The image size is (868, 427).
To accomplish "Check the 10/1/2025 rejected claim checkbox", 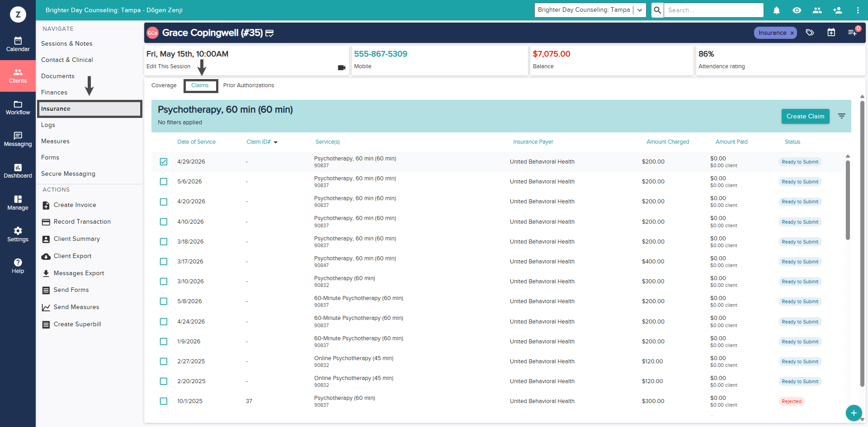I will click(x=164, y=401).
